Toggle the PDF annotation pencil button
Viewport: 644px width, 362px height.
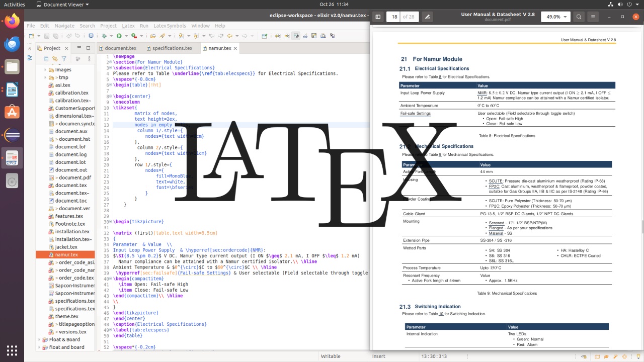pyautogui.click(x=427, y=17)
